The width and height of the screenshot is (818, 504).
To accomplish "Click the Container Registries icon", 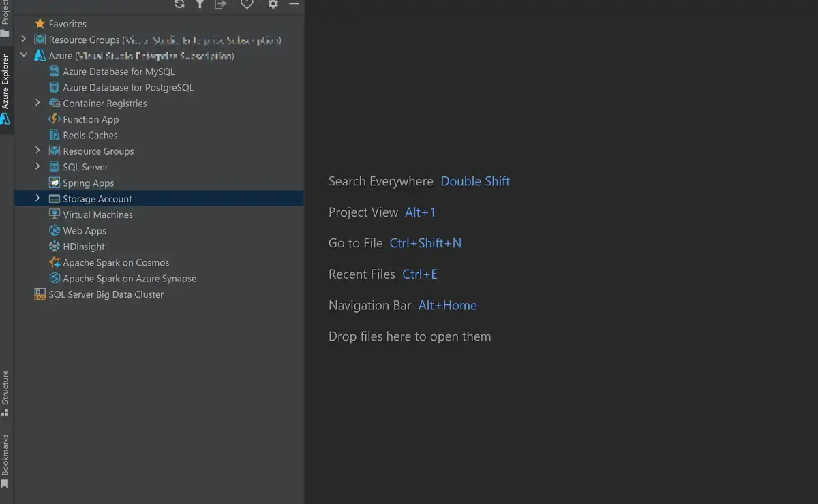I will click(x=55, y=104).
